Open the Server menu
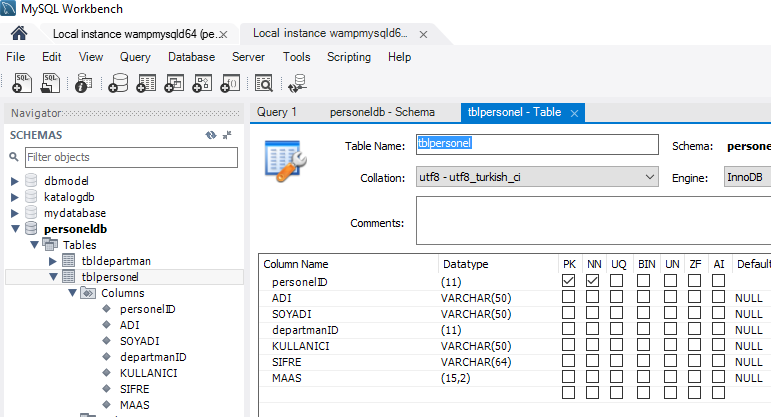Viewport: 771px width, 417px height. (248, 57)
